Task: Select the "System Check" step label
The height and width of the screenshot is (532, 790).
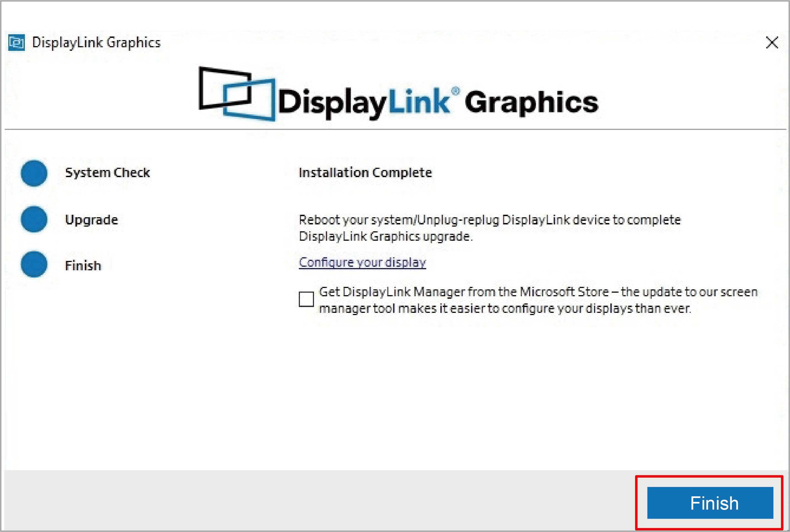Action: click(108, 173)
